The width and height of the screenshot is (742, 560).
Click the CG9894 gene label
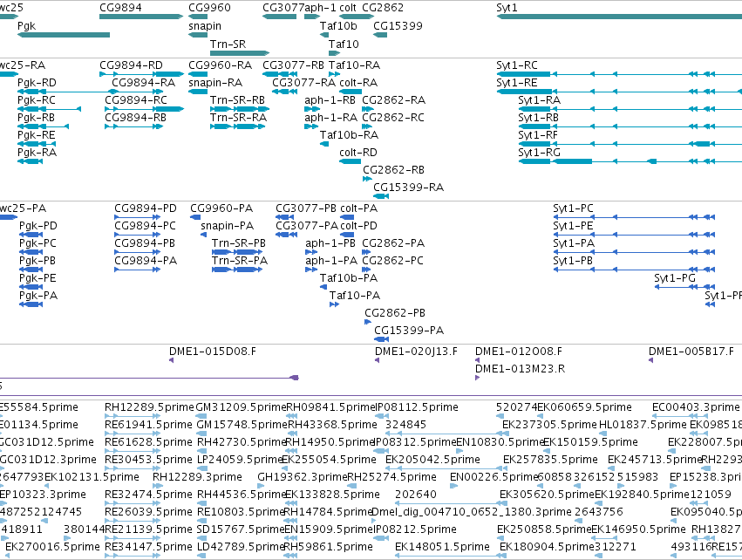(120, 8)
